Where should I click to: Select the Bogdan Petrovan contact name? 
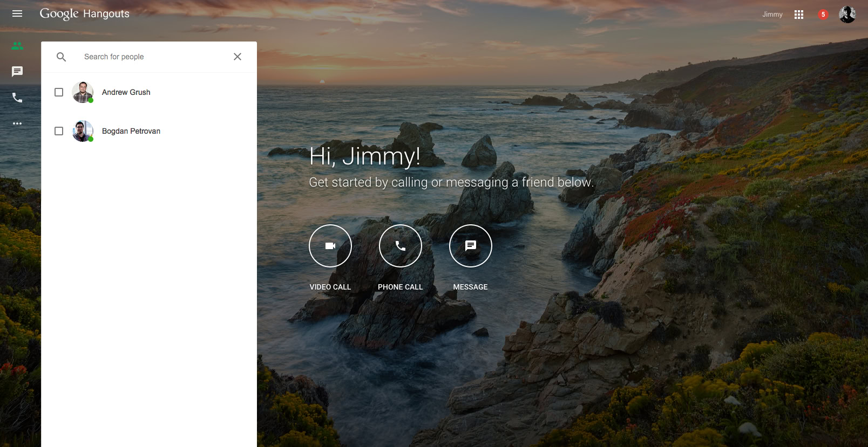point(131,131)
